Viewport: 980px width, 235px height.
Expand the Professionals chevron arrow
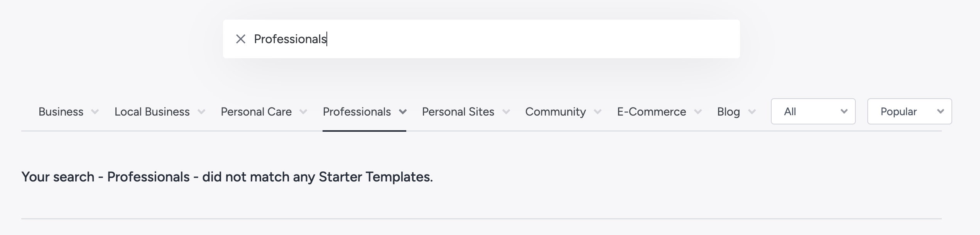[403, 112]
